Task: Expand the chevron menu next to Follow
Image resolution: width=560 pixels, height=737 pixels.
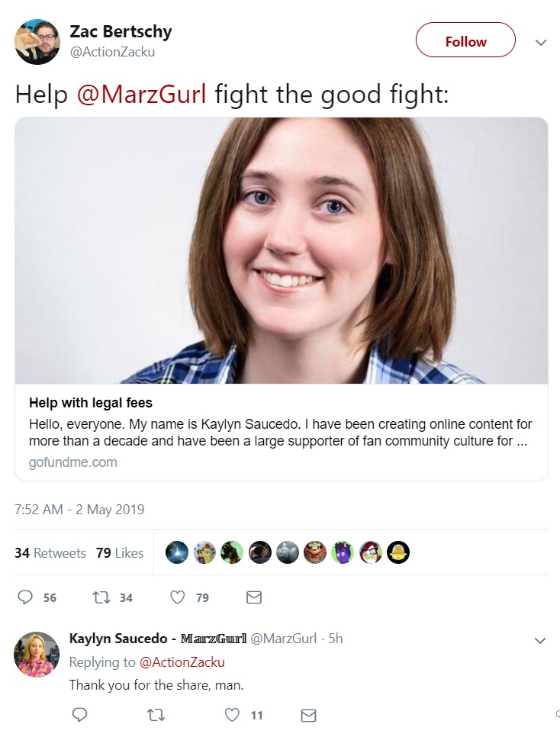Action: click(x=541, y=42)
